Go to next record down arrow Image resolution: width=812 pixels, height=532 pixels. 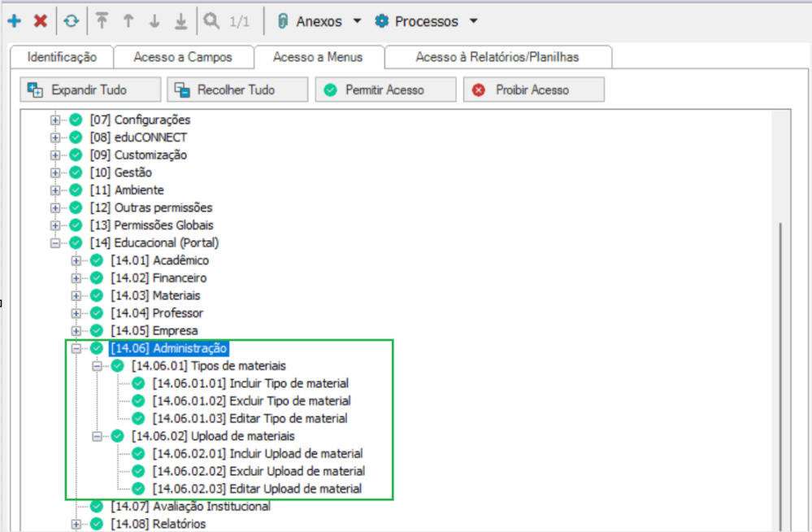click(154, 20)
